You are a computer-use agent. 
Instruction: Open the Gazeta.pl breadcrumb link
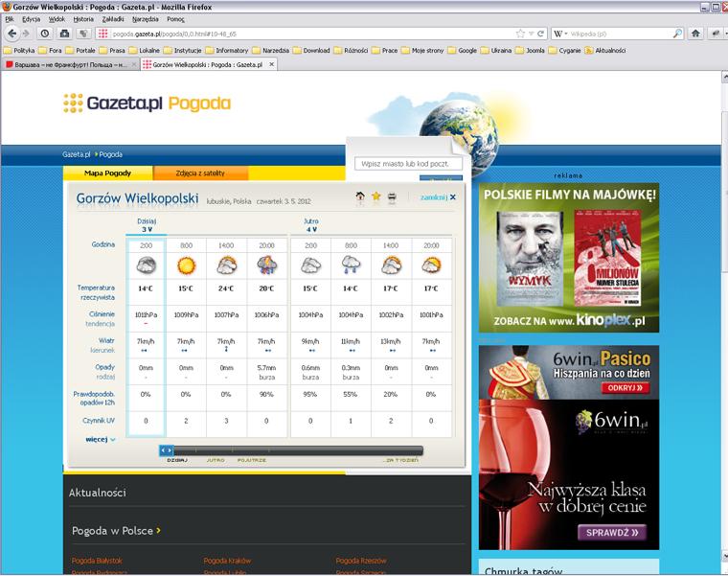pyautogui.click(x=76, y=154)
